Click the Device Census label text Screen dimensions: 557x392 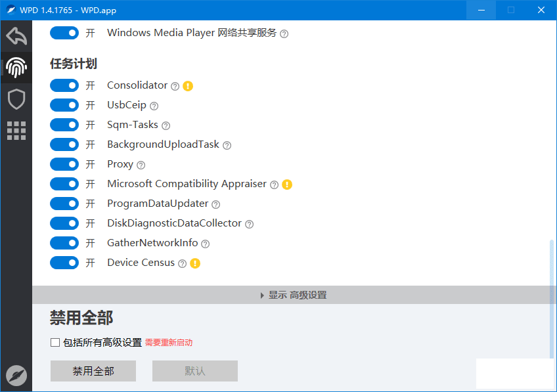pos(141,263)
